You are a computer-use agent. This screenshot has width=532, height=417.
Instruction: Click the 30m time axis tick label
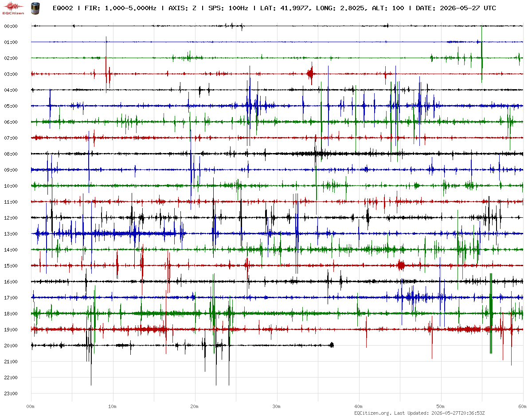(277, 406)
